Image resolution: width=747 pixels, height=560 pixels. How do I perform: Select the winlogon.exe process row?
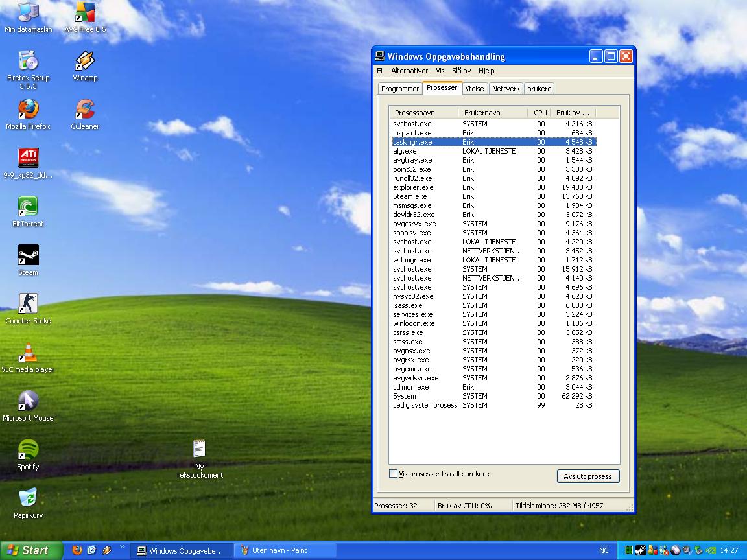[493, 323]
